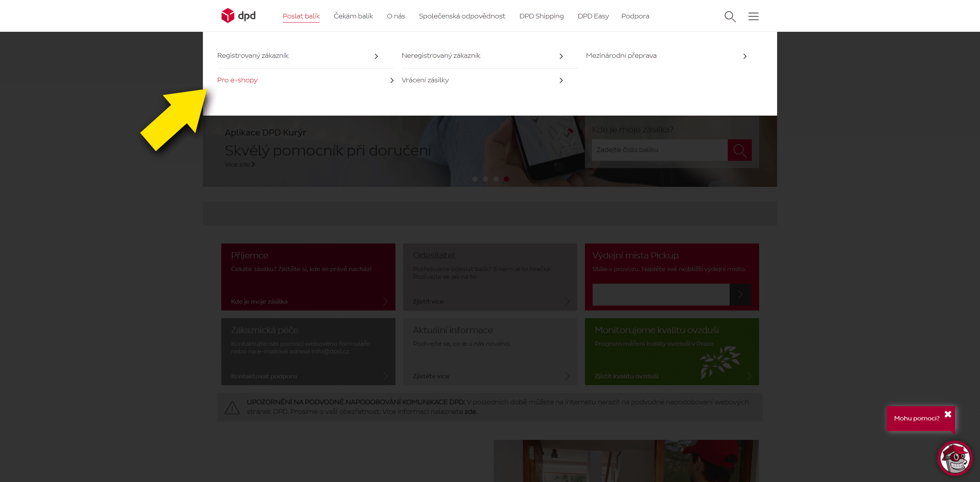Open the chatbot robot avatar
The height and width of the screenshot is (482, 980).
tap(955, 458)
